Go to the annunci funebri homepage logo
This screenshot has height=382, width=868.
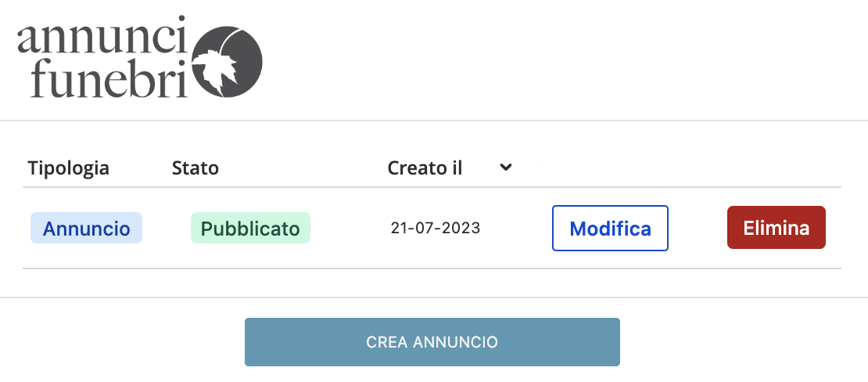139,59
